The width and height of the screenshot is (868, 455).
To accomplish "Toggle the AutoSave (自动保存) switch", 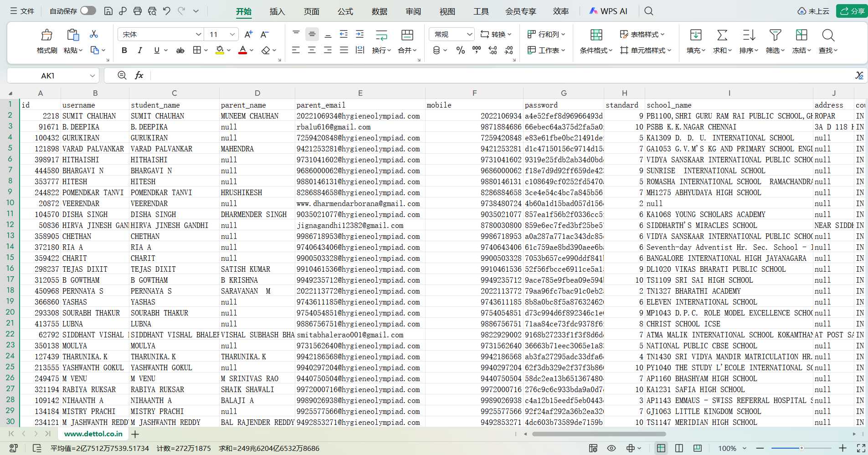I will (88, 10).
